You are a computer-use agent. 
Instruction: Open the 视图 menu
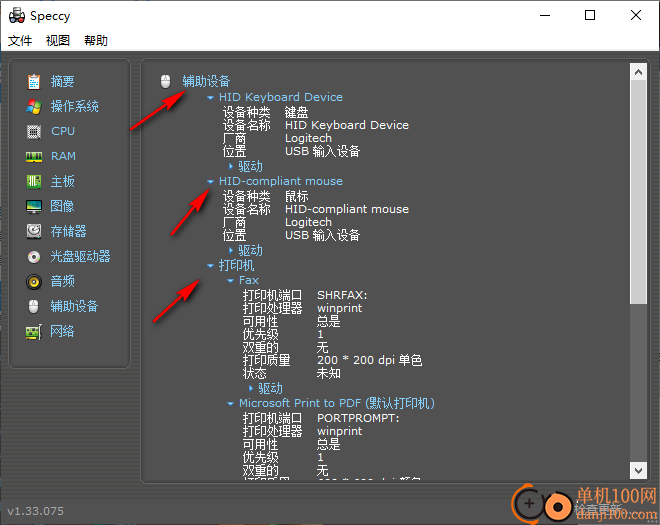pyautogui.click(x=58, y=40)
